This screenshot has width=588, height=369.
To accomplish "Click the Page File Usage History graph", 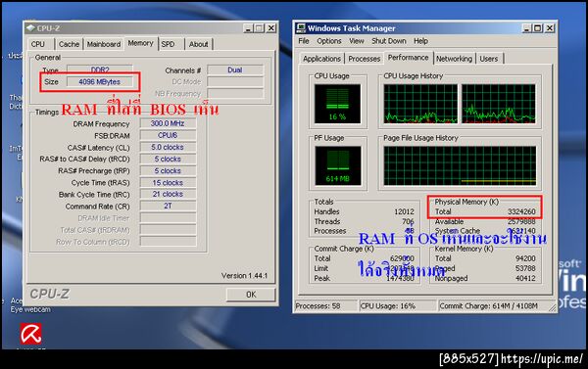I will [x=461, y=165].
